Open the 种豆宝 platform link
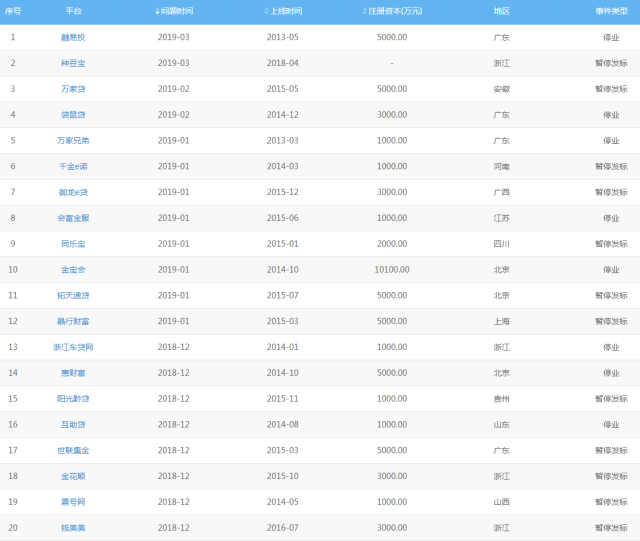640x541 pixels. pyautogui.click(x=73, y=63)
